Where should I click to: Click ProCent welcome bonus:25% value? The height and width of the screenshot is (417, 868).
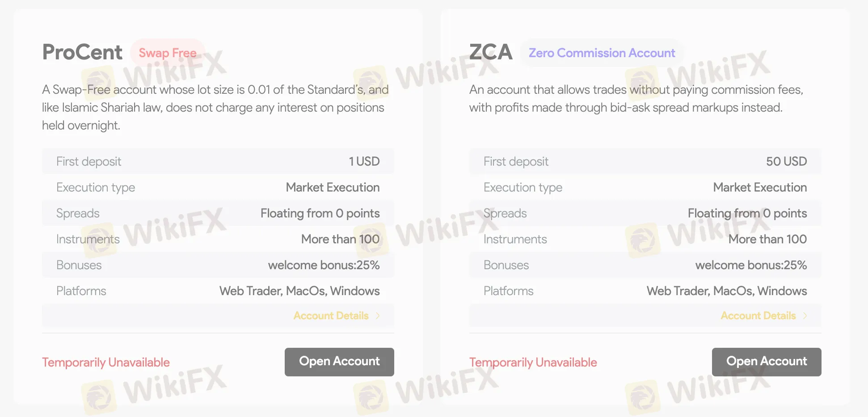pos(324,265)
